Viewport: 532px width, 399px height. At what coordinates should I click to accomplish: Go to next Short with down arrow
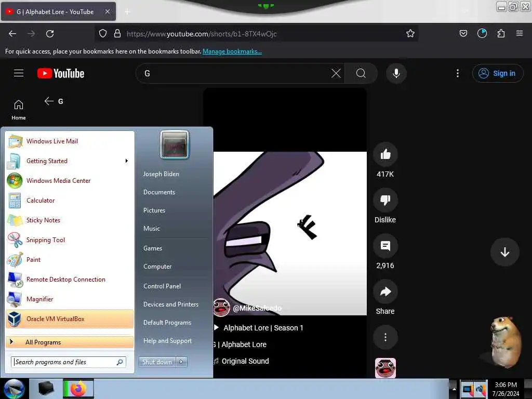point(504,252)
